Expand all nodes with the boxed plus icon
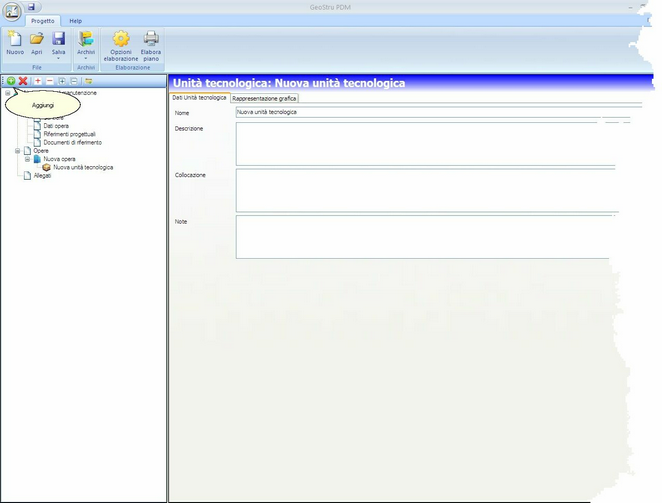662x503 pixels. pyautogui.click(x=62, y=81)
